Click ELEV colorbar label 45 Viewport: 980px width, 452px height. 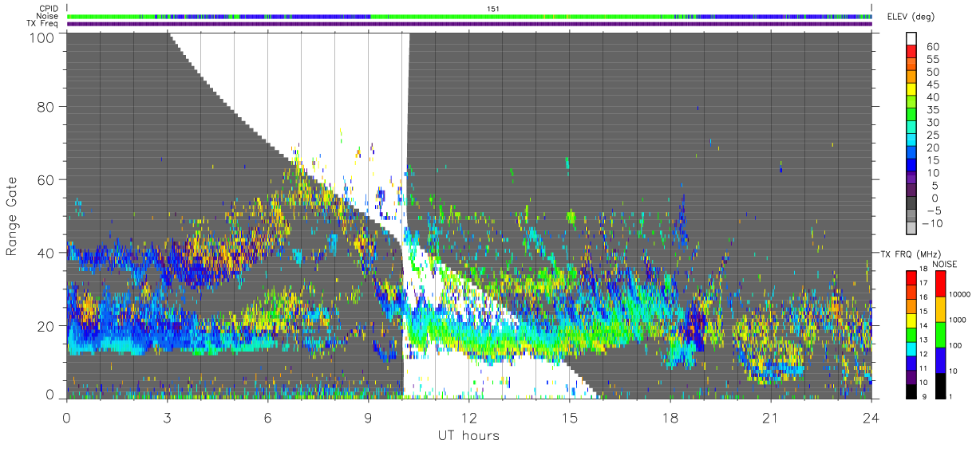pyautogui.click(x=931, y=85)
